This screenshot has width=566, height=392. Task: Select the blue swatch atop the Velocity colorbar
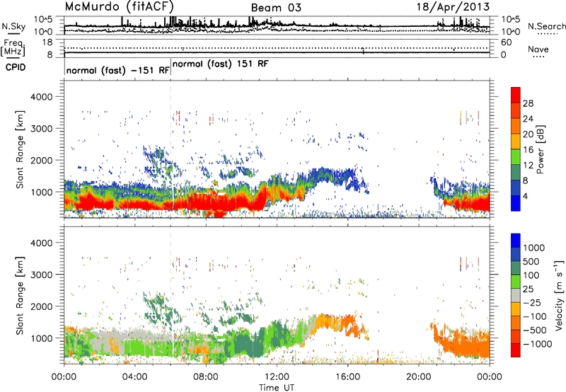[x=516, y=241]
